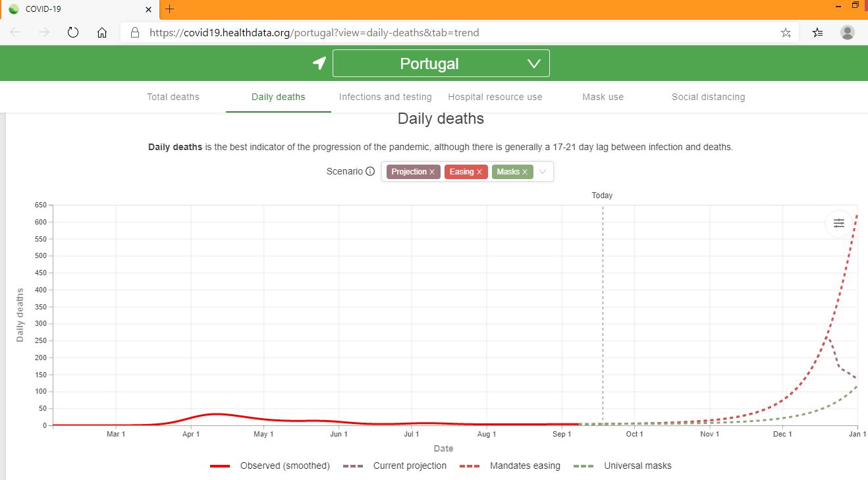
Task: Switch to the Mask use tab
Action: 603,97
